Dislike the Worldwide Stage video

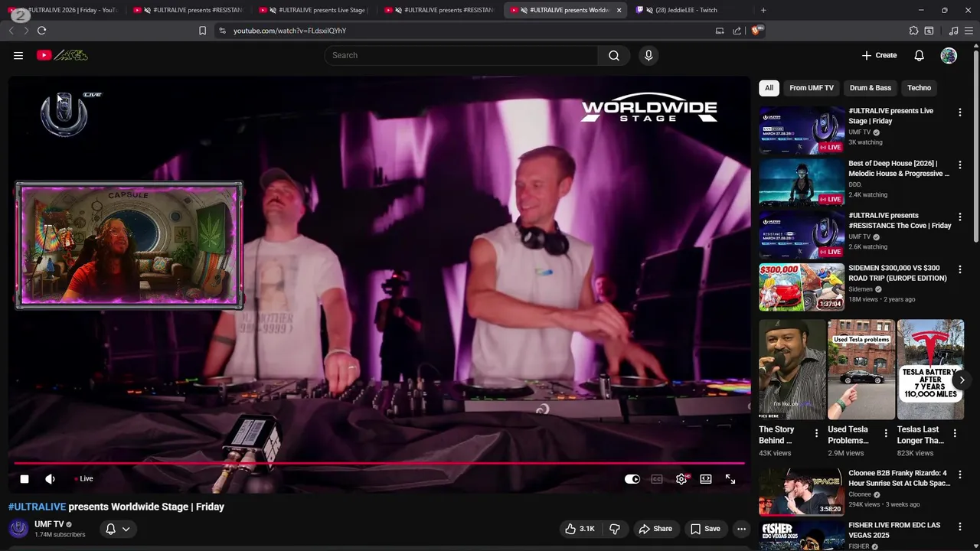coord(615,529)
